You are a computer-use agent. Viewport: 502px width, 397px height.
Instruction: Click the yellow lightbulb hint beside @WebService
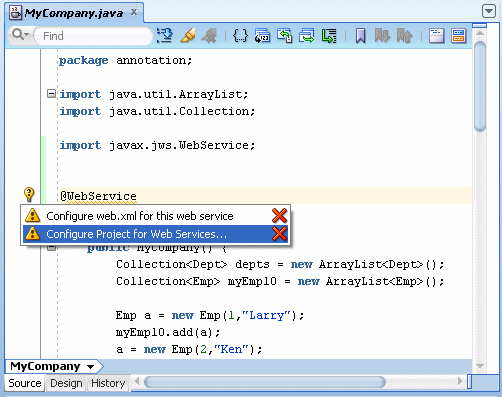(29, 195)
